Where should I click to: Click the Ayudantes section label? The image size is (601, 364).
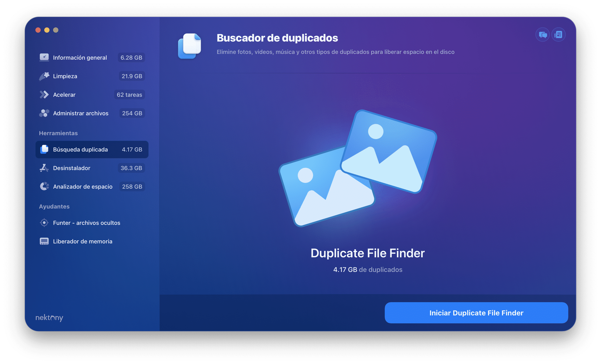(x=54, y=206)
